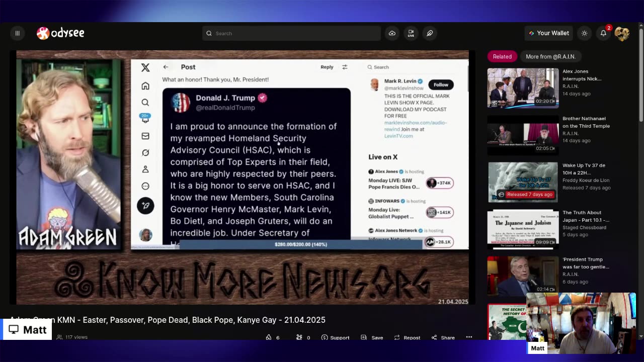The image size is (644, 362).
Task: Click the back arrow beside Post
Action: click(166, 67)
